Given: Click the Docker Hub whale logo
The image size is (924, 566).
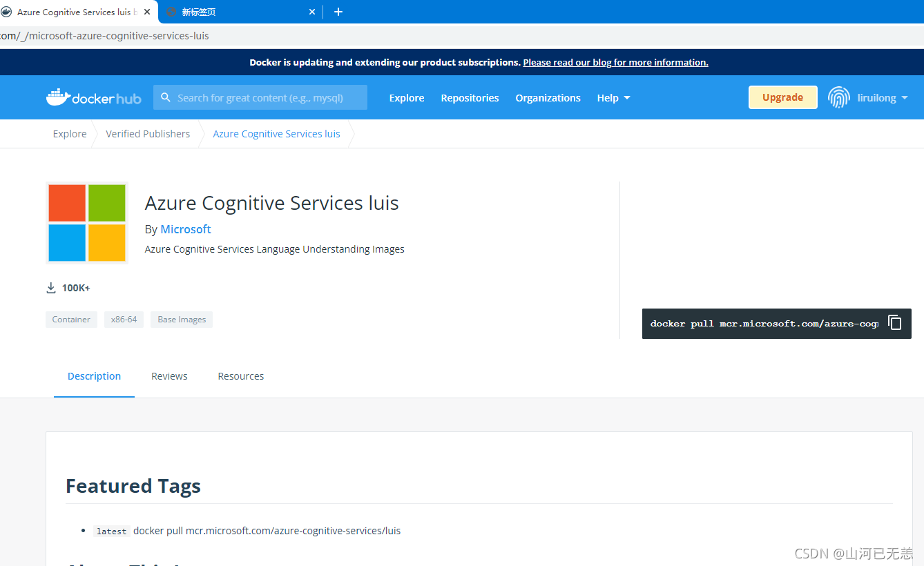Looking at the screenshot, I should [x=93, y=97].
